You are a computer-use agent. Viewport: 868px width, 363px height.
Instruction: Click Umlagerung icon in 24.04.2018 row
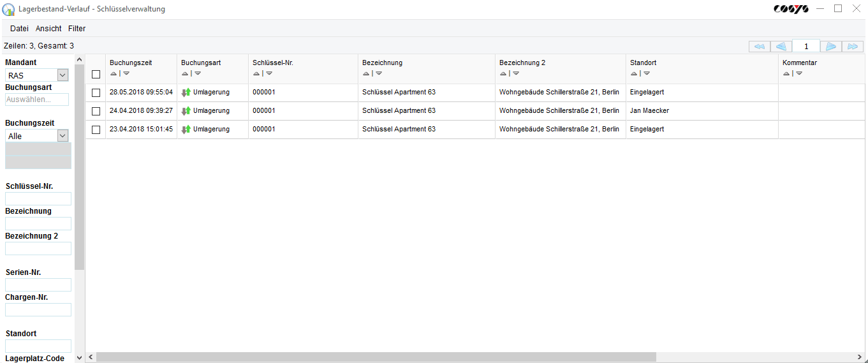click(x=186, y=111)
